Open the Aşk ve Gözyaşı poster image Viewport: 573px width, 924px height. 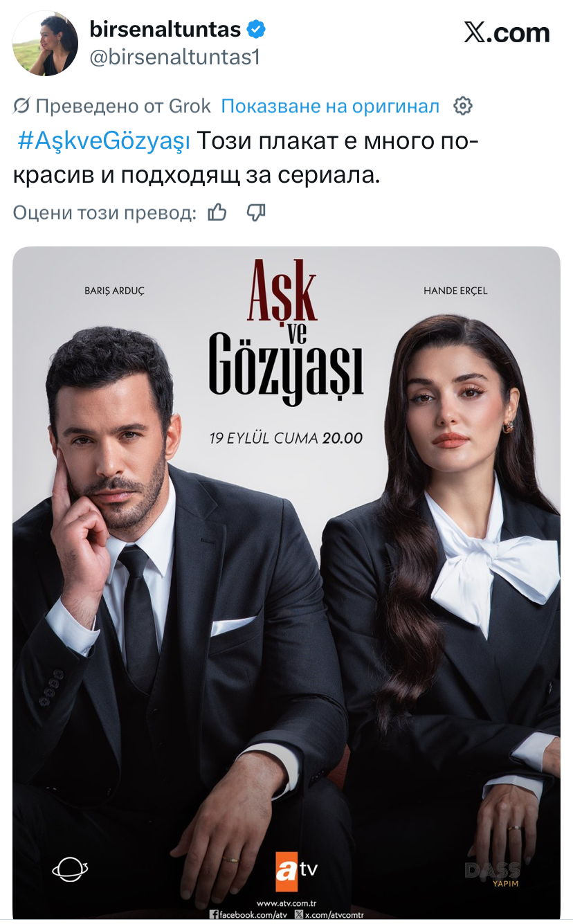point(286,583)
